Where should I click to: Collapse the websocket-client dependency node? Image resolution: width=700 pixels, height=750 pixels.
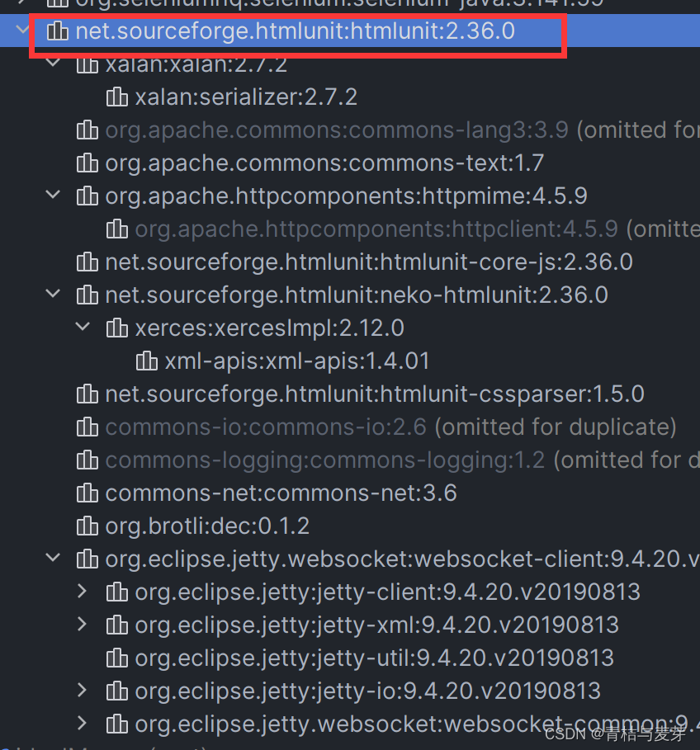click(53, 558)
